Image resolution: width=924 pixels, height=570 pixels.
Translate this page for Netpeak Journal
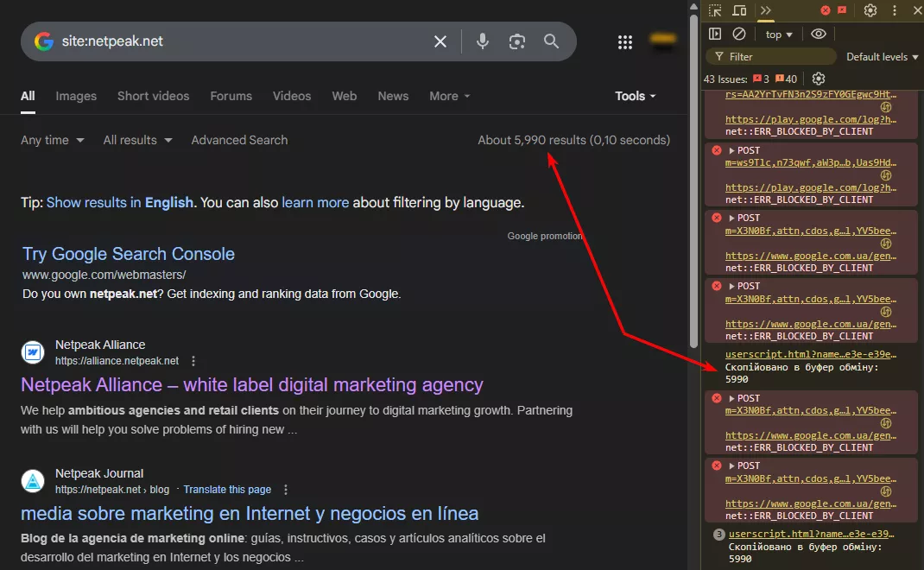[227, 489]
